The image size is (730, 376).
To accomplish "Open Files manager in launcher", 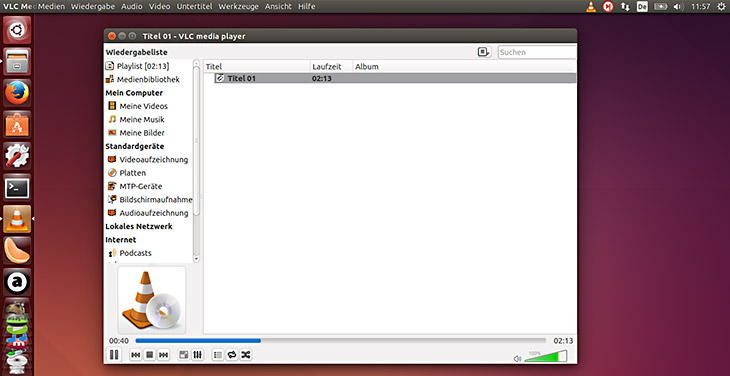I will pos(17,61).
